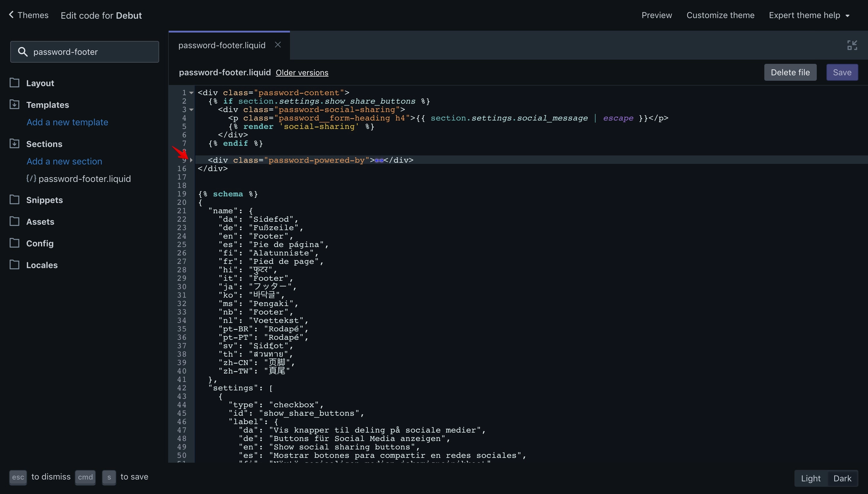The height and width of the screenshot is (494, 868).
Task: Click "password-powered-by" class string
Action: point(316,160)
